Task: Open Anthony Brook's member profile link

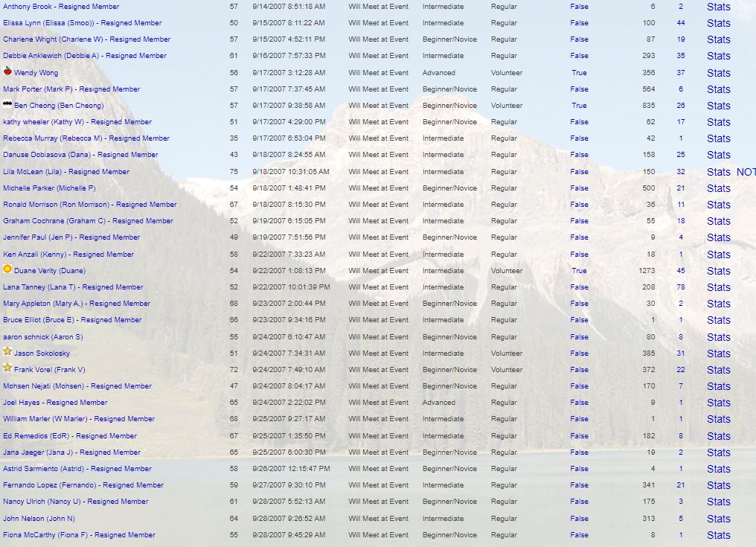Action: pyautogui.click(x=61, y=7)
